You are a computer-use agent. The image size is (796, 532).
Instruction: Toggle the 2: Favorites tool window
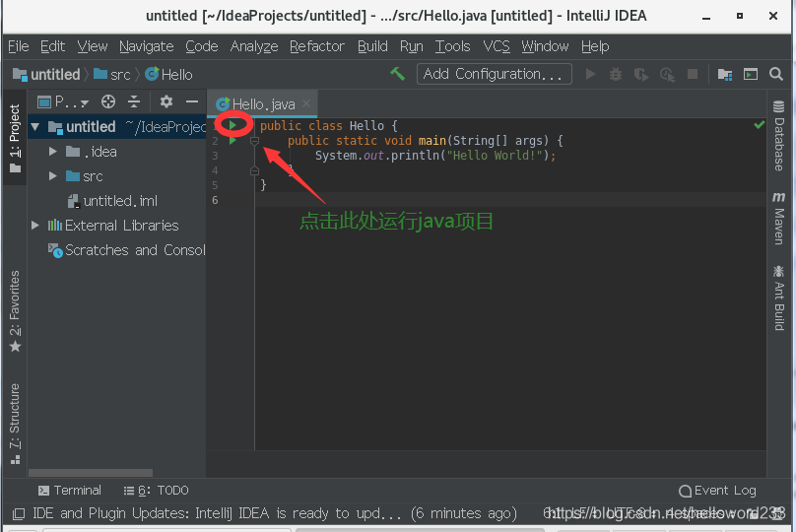pyautogui.click(x=15, y=310)
